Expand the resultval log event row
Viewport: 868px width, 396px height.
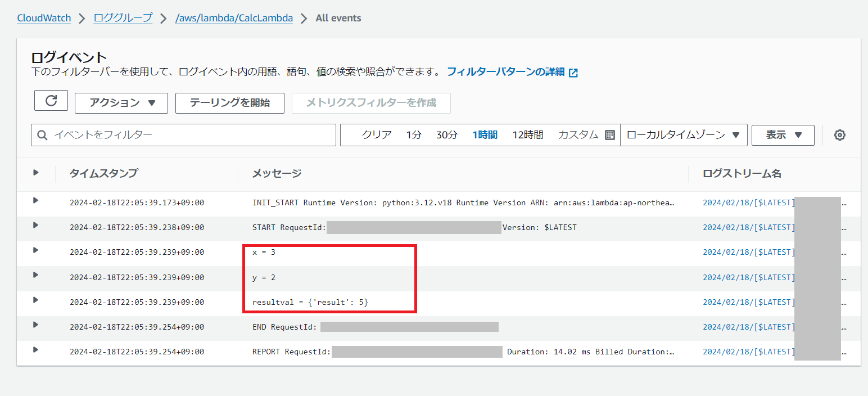35,300
